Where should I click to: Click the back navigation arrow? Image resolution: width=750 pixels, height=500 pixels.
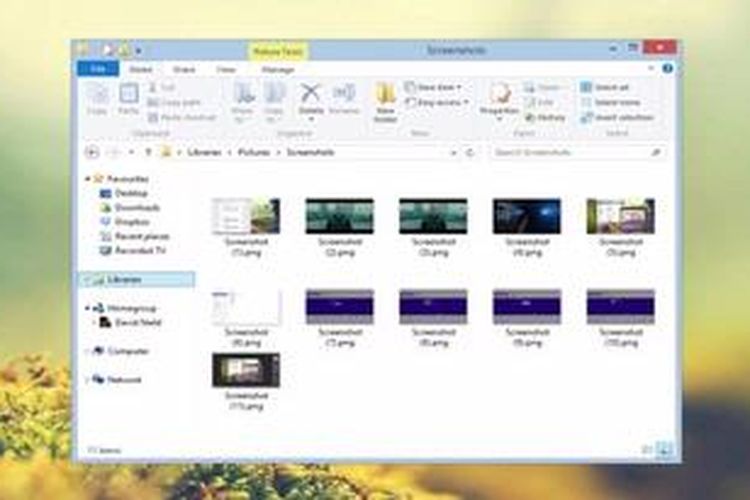pyautogui.click(x=92, y=152)
